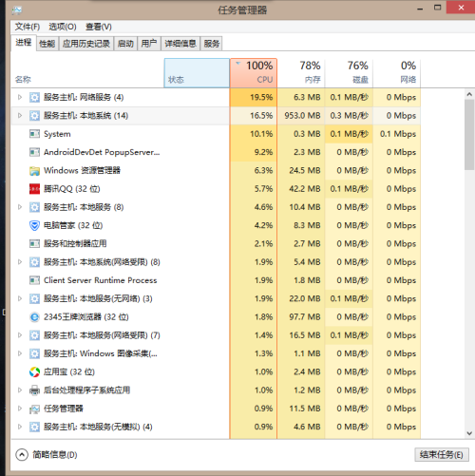Viewport: 475px width, 476px height.
Task: Click the Task Manager title bar icon
Action: [17, 10]
